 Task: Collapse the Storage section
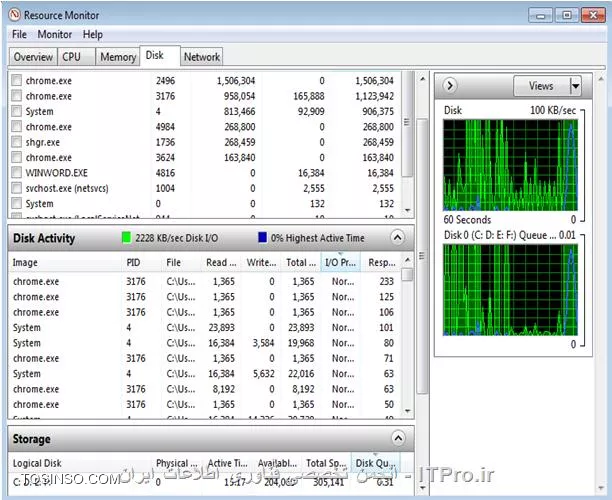(398, 438)
